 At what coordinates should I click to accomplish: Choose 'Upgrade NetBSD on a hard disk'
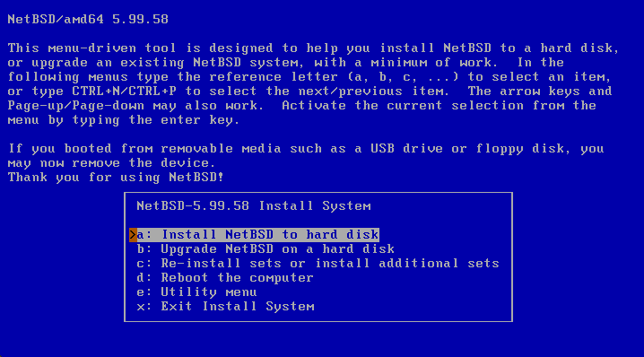265,249
